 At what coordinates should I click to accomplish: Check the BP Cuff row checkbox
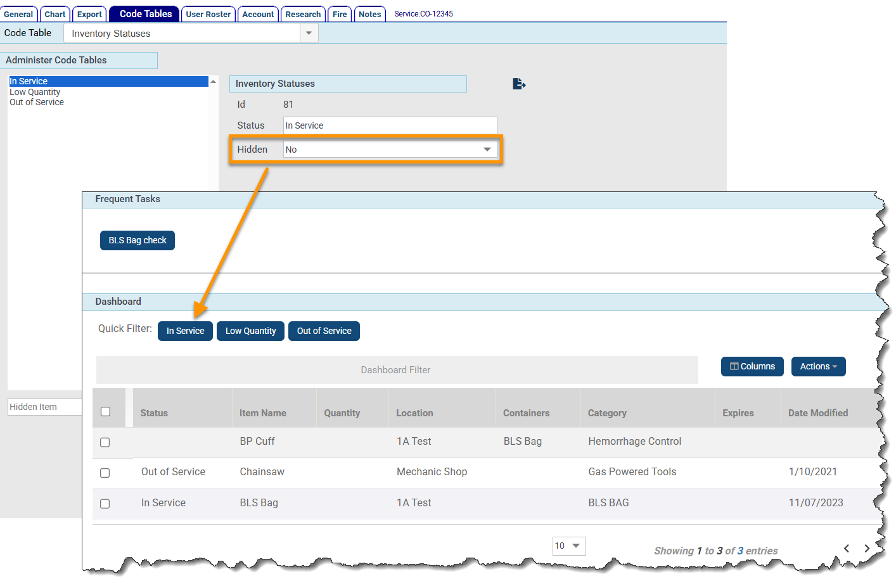(x=105, y=442)
